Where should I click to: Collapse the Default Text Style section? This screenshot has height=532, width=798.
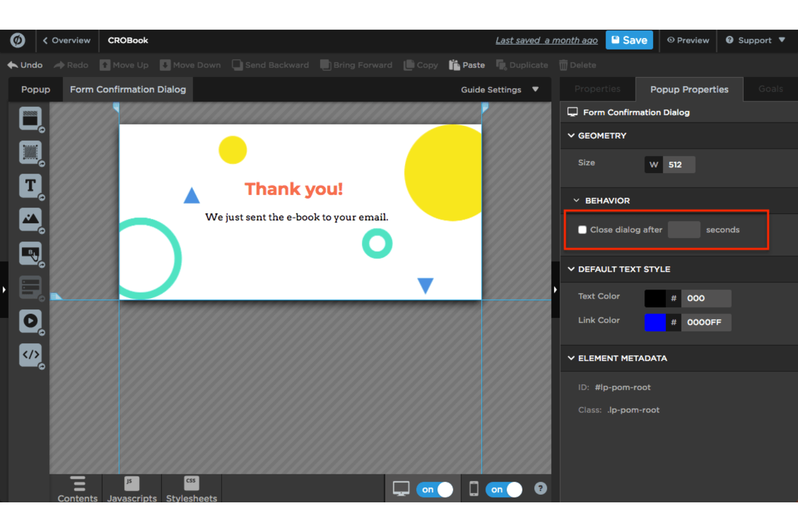(x=572, y=269)
